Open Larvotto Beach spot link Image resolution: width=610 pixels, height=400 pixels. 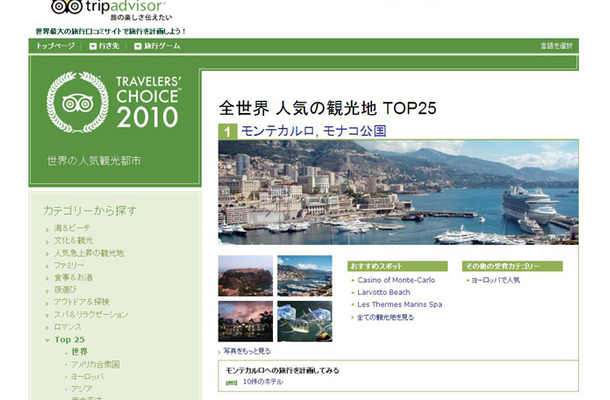pyautogui.click(x=384, y=292)
